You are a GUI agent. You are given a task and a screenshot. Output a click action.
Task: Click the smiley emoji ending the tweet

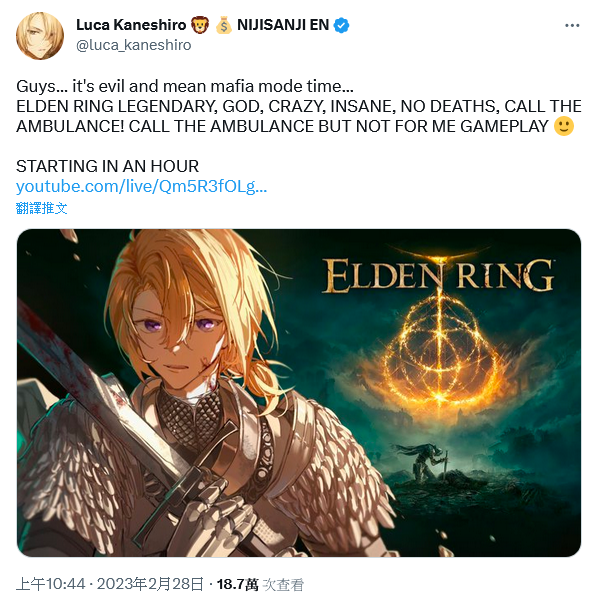pos(564,126)
